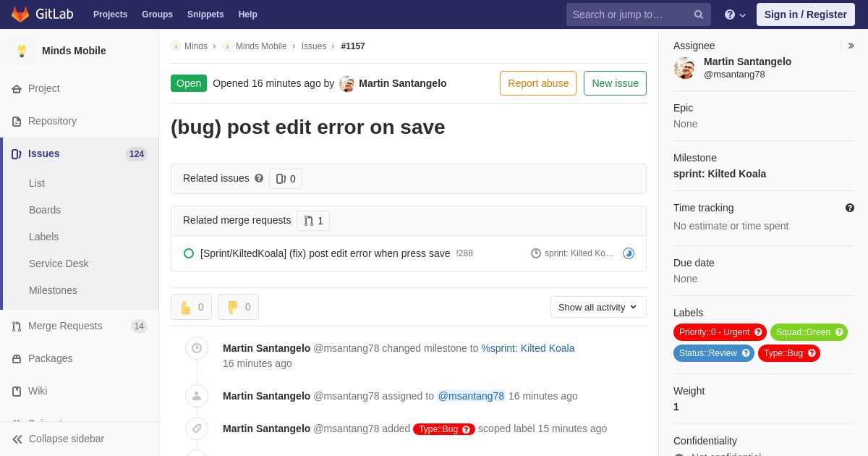The image size is (868, 456).
Task: Select Issues in the sidebar
Action: (80, 153)
